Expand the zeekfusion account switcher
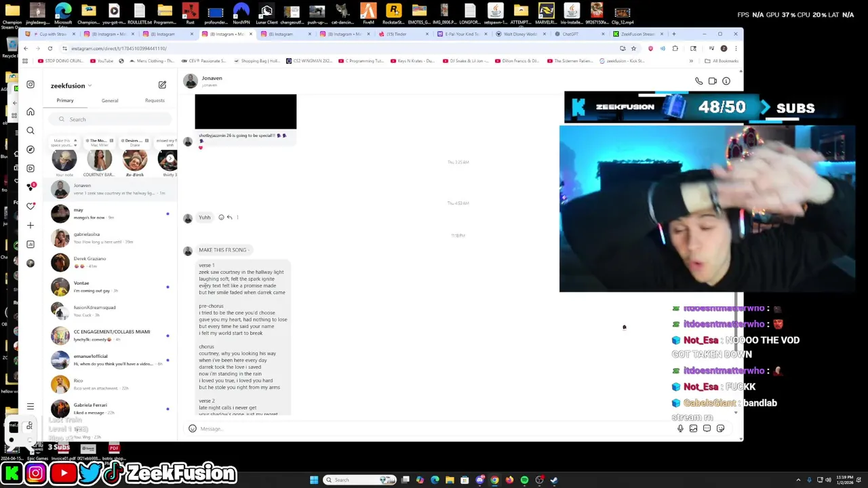The height and width of the screenshot is (488, 868). [x=71, y=85]
